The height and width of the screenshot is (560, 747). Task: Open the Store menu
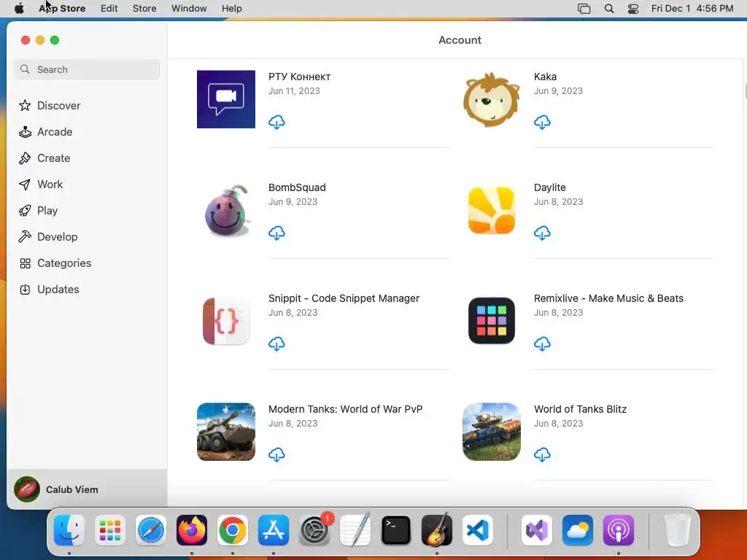tap(144, 9)
